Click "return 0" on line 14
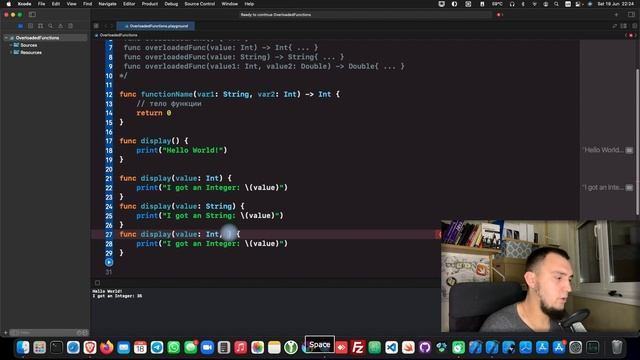The height and width of the screenshot is (360, 640). 153,113
